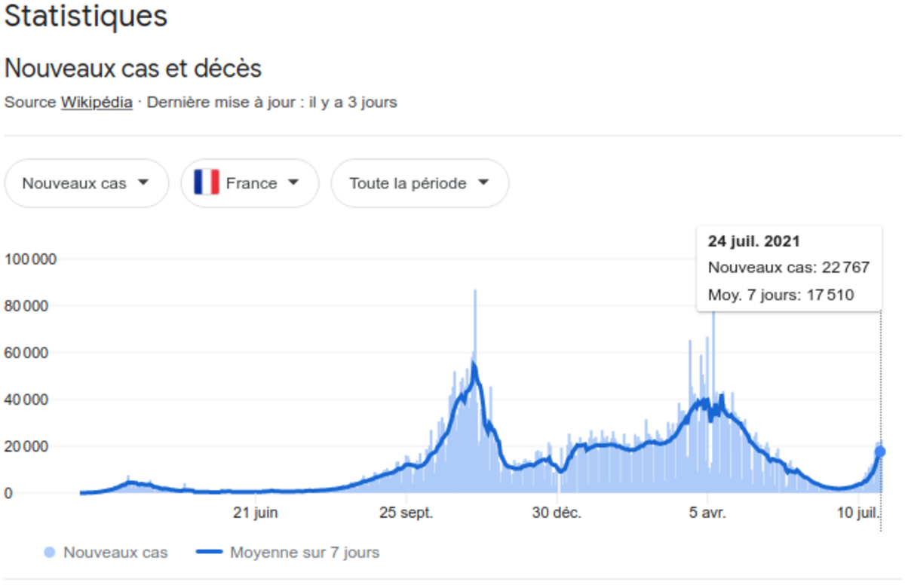Click the 25 sept. axis label

click(406, 513)
